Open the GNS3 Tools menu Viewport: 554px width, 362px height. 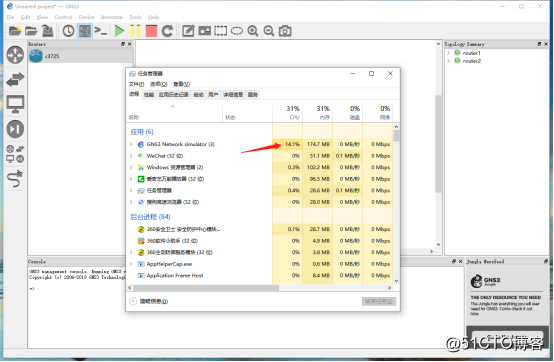click(x=135, y=17)
